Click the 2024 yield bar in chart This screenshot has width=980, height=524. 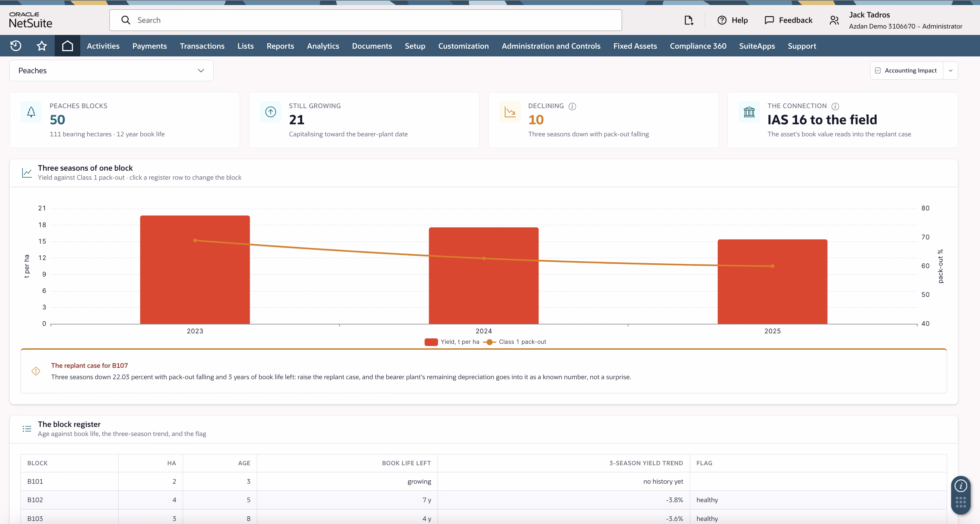pyautogui.click(x=484, y=276)
